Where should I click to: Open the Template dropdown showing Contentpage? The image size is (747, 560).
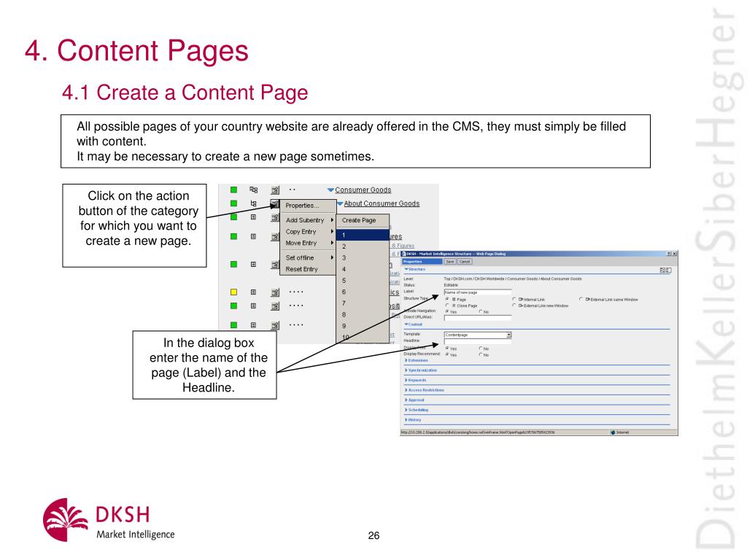coord(508,335)
